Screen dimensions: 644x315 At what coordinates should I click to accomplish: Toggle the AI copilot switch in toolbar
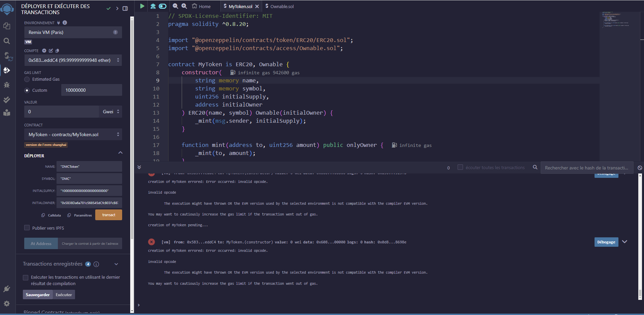pyautogui.click(x=163, y=6)
